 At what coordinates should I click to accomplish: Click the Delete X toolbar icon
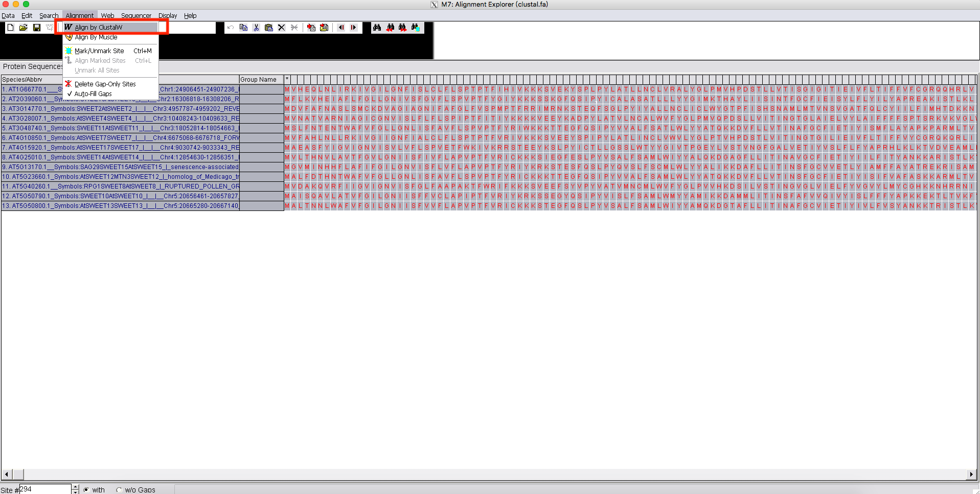click(x=281, y=28)
